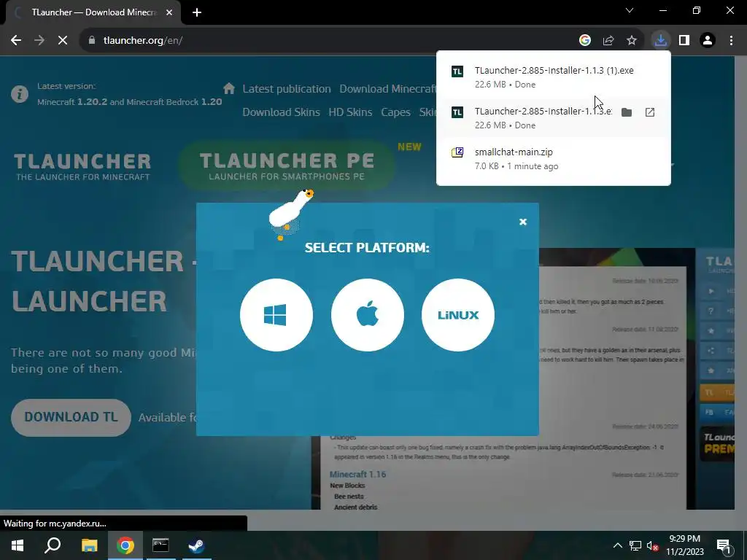Open File Explorer from taskbar

tap(89, 545)
